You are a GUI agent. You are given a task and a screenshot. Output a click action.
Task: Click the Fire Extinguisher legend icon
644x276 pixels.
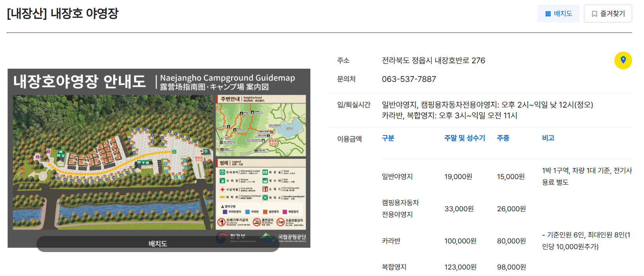(265, 189)
